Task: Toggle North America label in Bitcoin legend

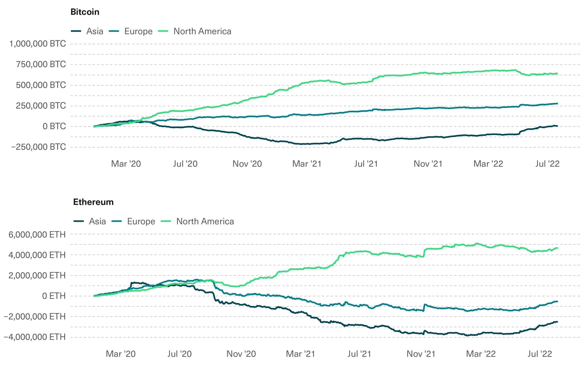Action: pos(202,31)
